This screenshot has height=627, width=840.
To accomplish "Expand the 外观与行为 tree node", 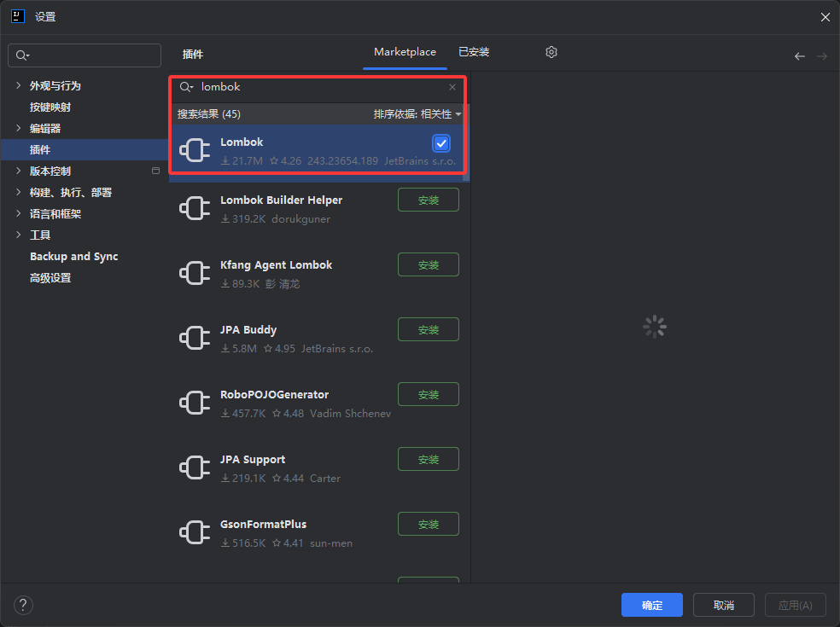I will click(19, 85).
